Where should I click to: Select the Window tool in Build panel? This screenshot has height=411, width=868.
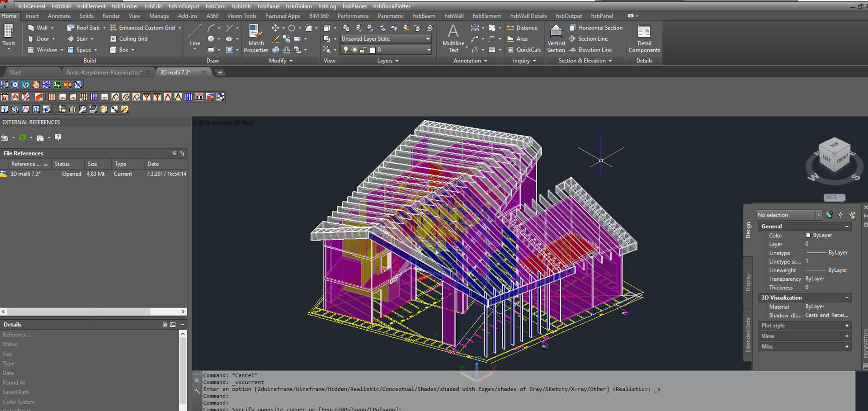tap(43, 50)
